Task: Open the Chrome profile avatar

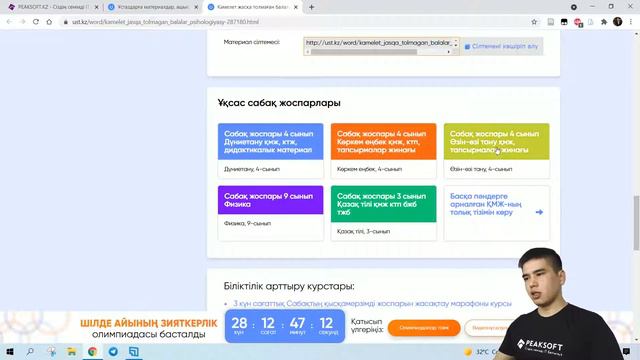Action: [x=618, y=22]
